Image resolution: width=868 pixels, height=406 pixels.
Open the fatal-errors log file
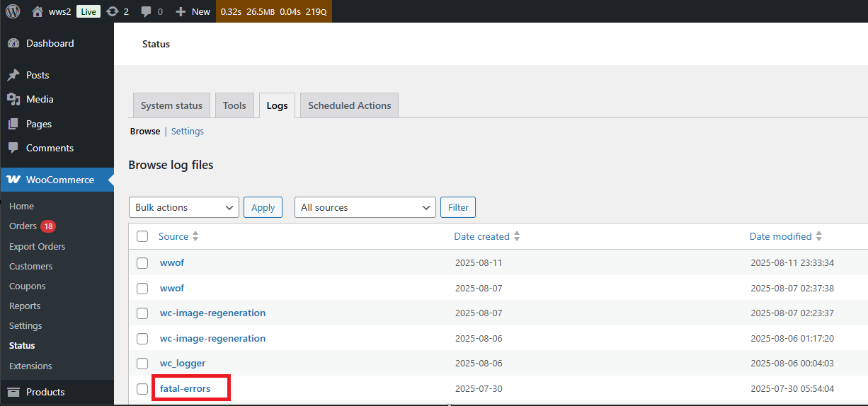click(x=185, y=389)
